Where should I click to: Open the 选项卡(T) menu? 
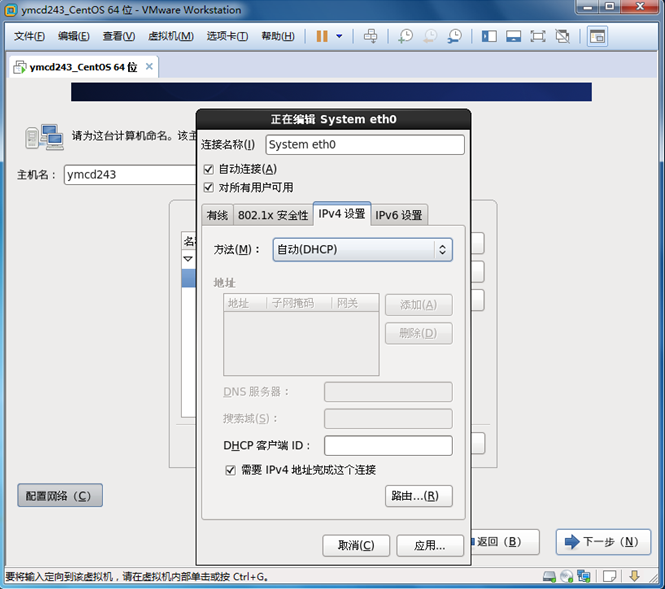[227, 36]
